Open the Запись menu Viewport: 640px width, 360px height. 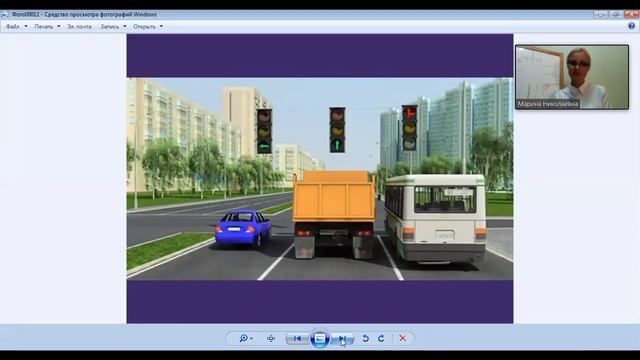(x=110, y=27)
